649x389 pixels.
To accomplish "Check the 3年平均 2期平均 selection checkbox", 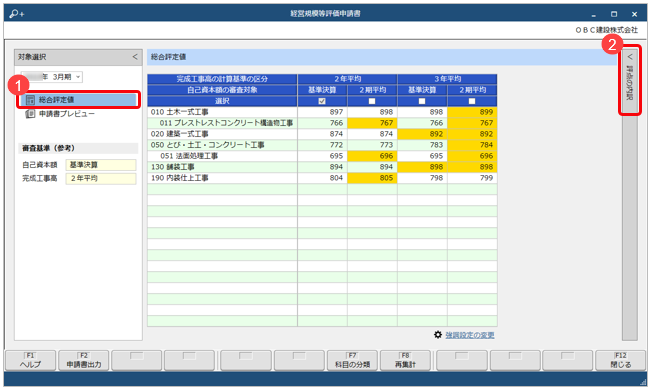I will pos(472,101).
